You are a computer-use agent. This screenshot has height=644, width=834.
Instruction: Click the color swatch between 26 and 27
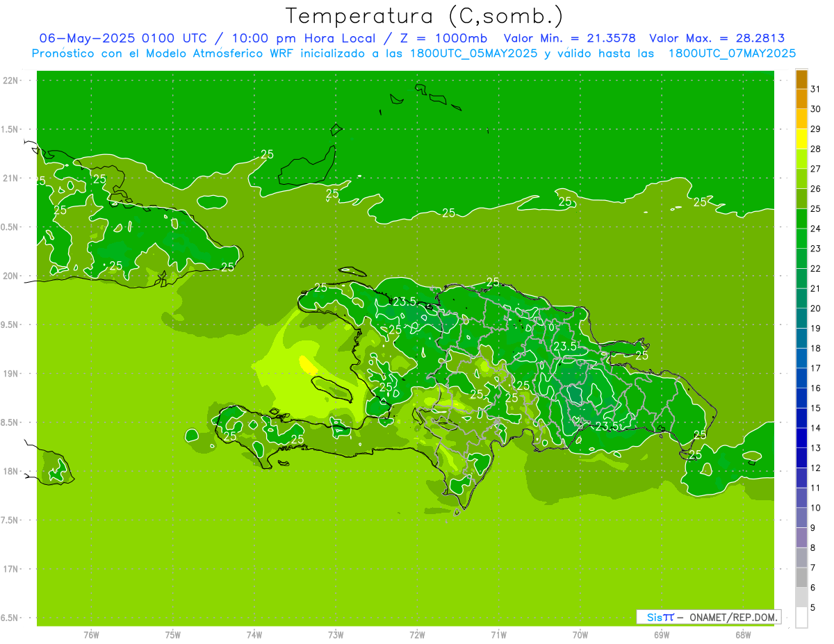pyautogui.click(x=801, y=179)
